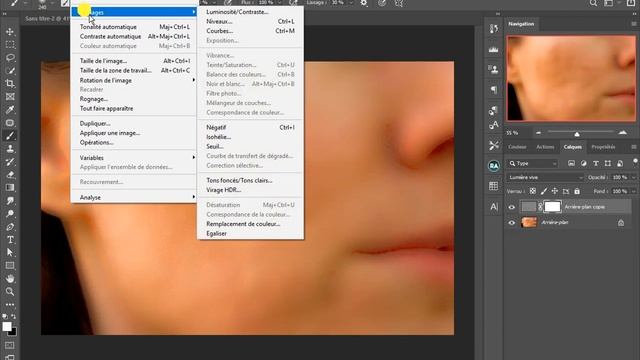Toggle lock transparent pixels
This screenshot has width=640, height=360.
533,191
